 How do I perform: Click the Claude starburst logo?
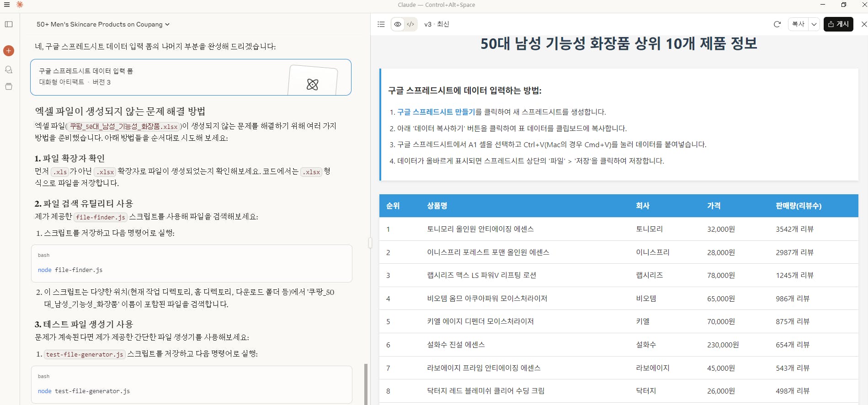(x=20, y=5)
